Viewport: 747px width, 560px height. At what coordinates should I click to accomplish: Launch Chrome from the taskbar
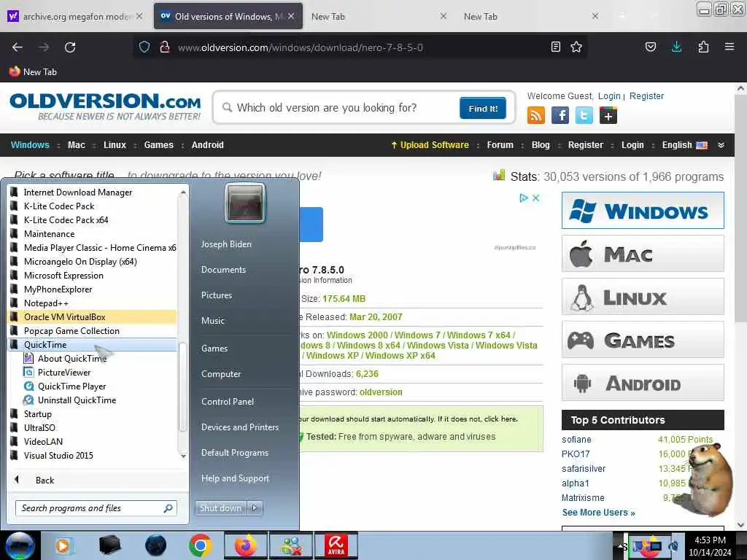[x=200, y=545]
